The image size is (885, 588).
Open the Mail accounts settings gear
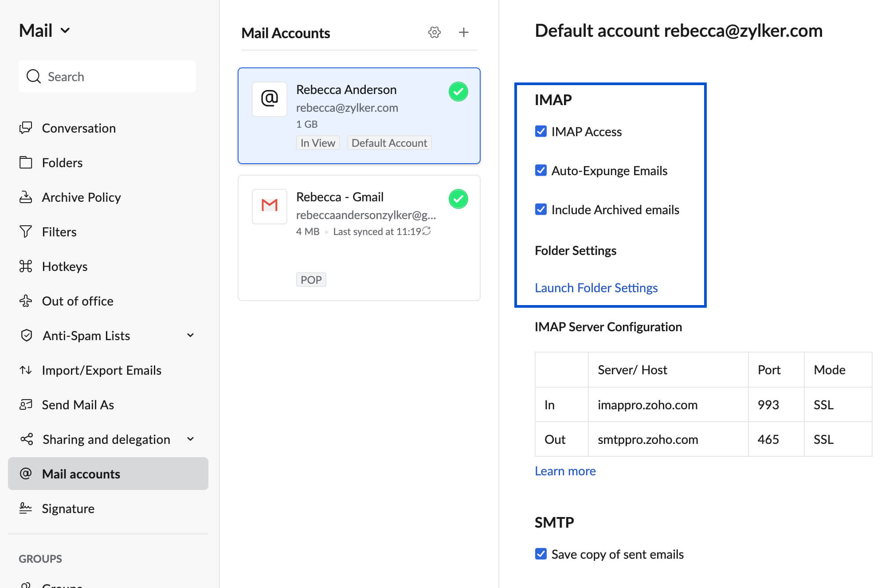click(x=434, y=32)
